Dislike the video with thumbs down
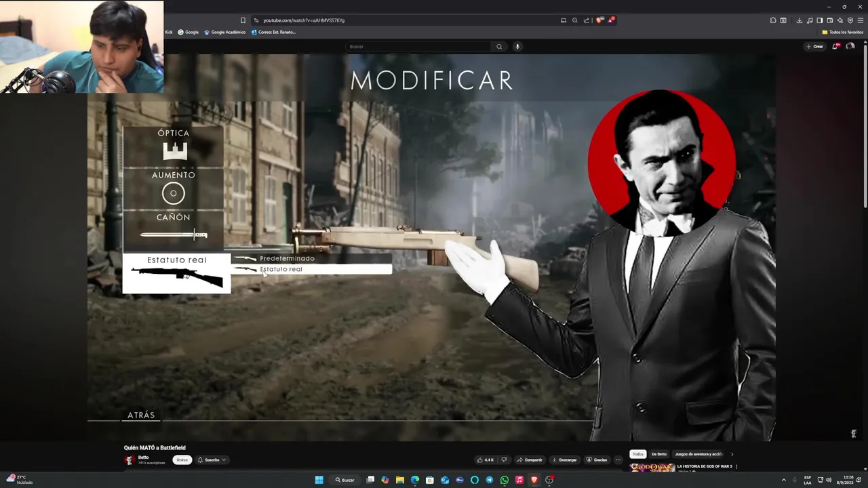Screen dimensions: 868x488 (x=504, y=460)
